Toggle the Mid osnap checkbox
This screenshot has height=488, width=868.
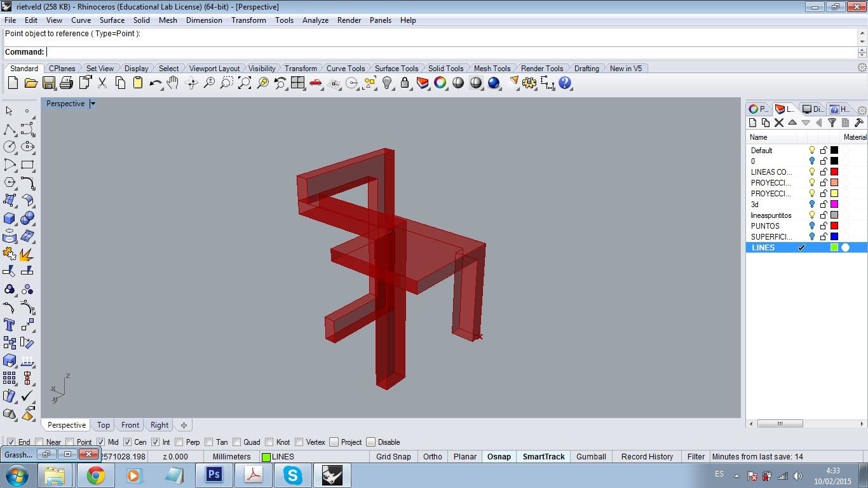(100, 442)
